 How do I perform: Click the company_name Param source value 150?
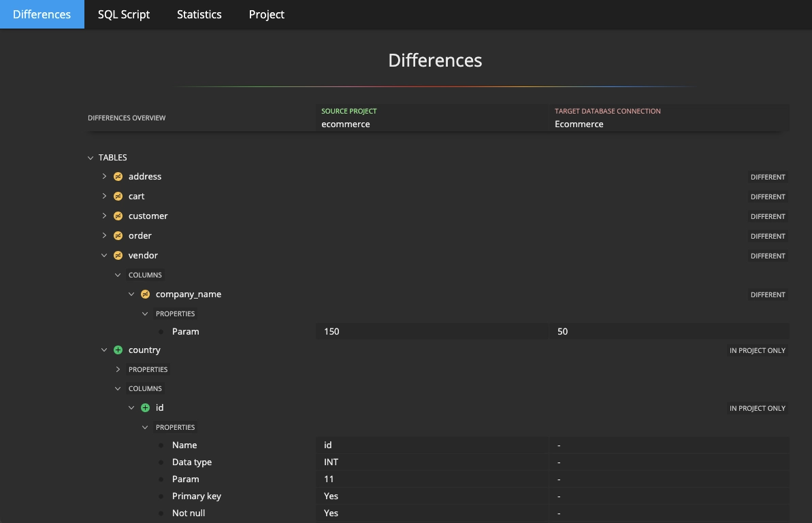click(x=332, y=332)
